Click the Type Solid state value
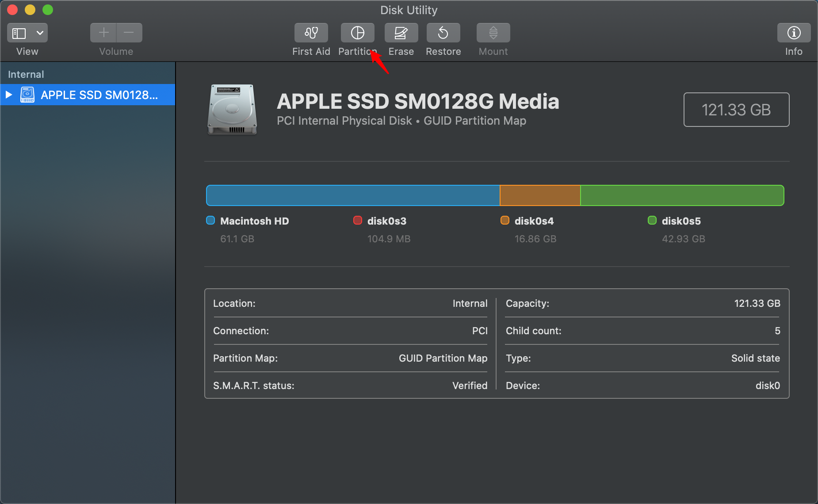Viewport: 818px width, 504px height. (756, 358)
